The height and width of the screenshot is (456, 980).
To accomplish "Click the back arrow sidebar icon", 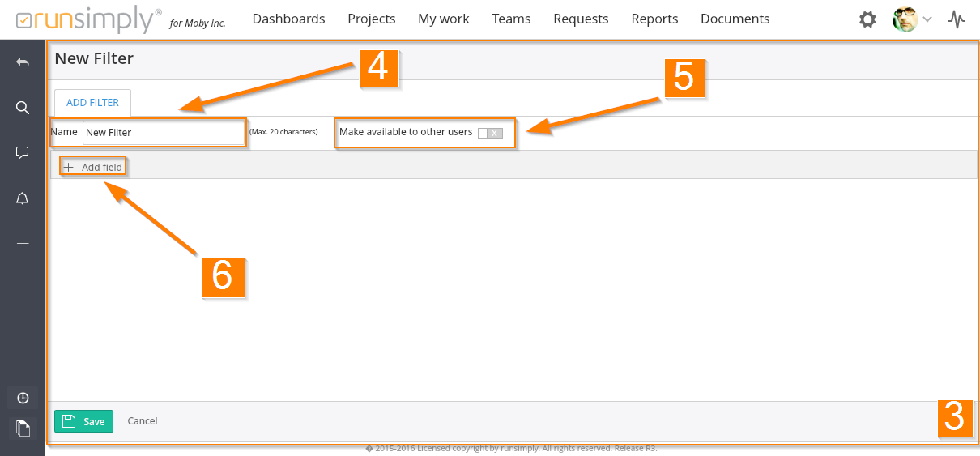I will point(23,62).
